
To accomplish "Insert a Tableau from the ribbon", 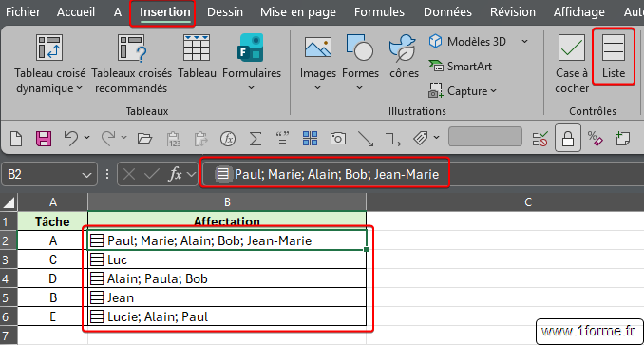I will click(197, 56).
